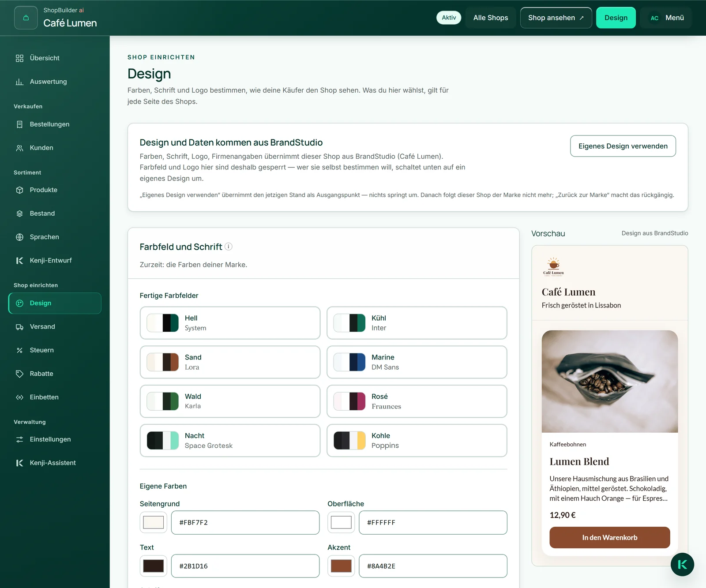Click the Kenji-Entwurf K icon
706x588 pixels.
(x=19, y=261)
